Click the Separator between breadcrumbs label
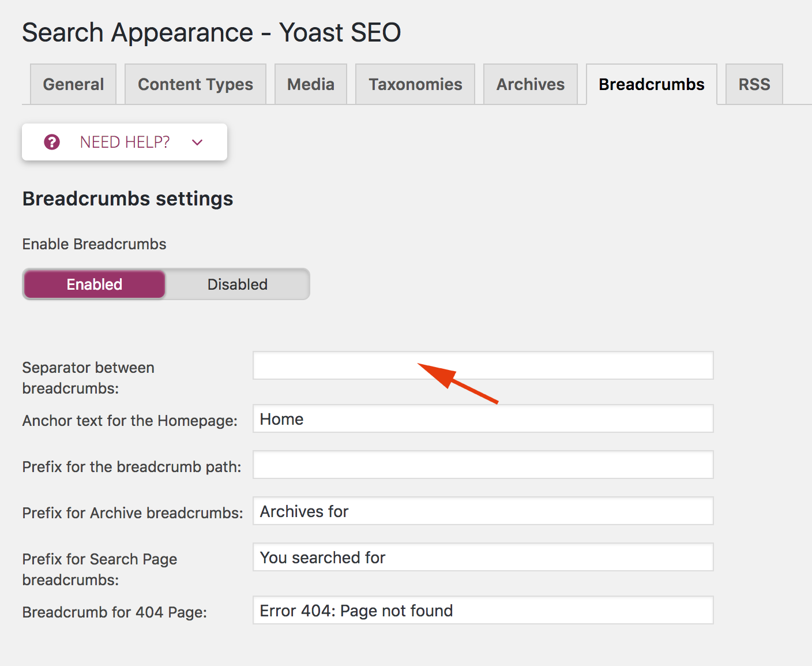 [88, 378]
